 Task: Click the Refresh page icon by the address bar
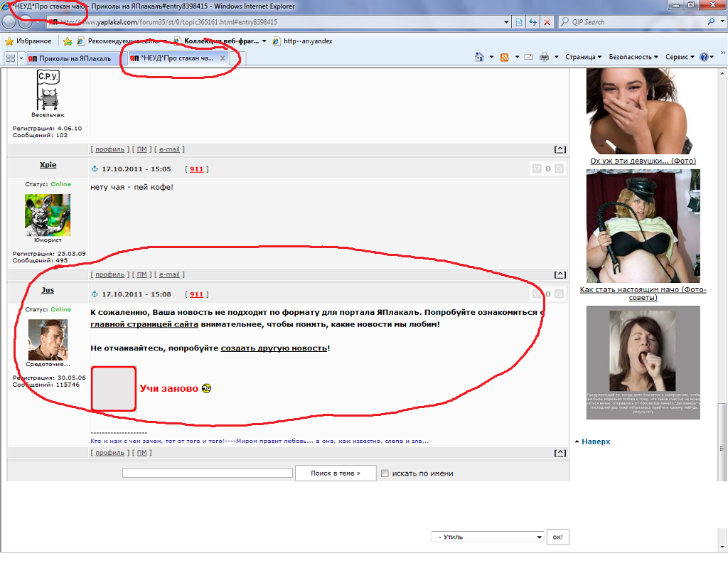[532, 22]
